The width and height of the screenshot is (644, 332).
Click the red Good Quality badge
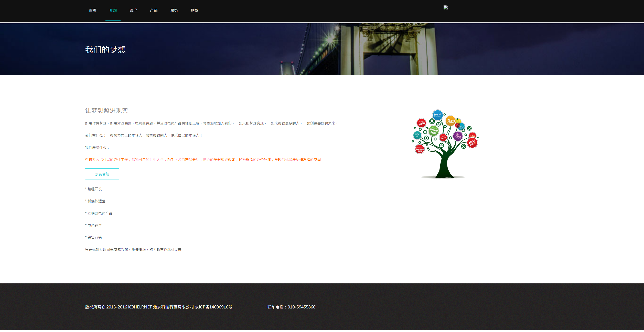click(x=421, y=123)
